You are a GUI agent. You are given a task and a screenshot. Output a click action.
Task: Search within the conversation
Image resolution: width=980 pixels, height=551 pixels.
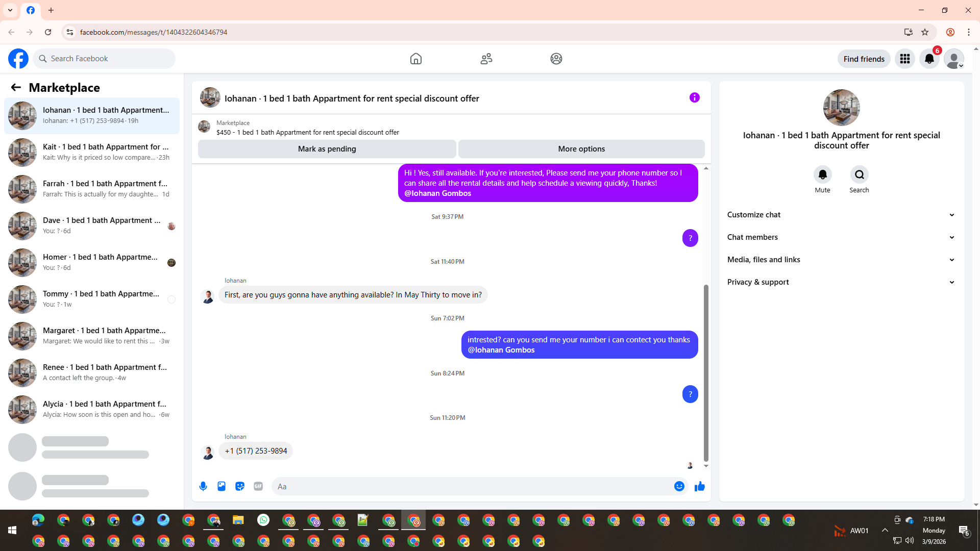[859, 175]
